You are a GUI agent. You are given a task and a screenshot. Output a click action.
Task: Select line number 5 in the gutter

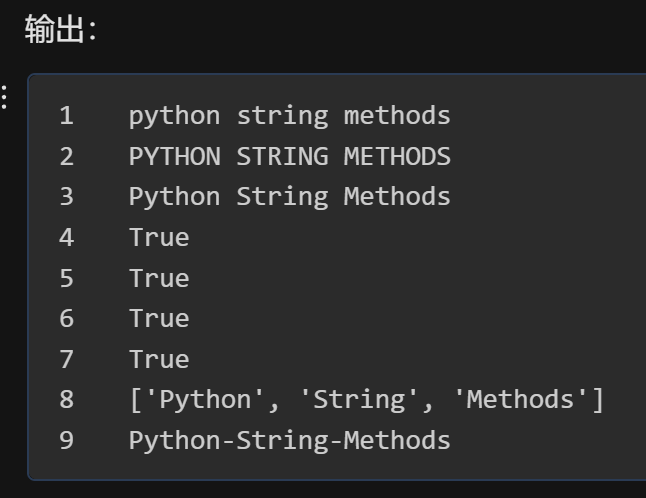pos(66,278)
